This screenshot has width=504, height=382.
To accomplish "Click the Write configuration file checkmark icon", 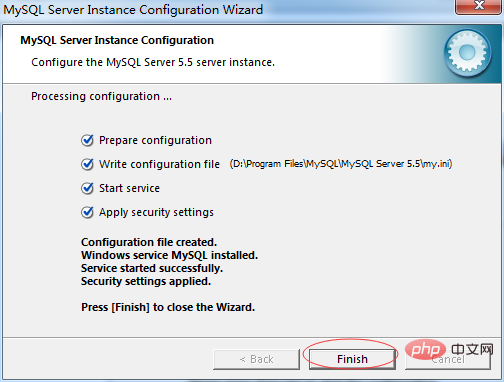I will pyautogui.click(x=87, y=164).
